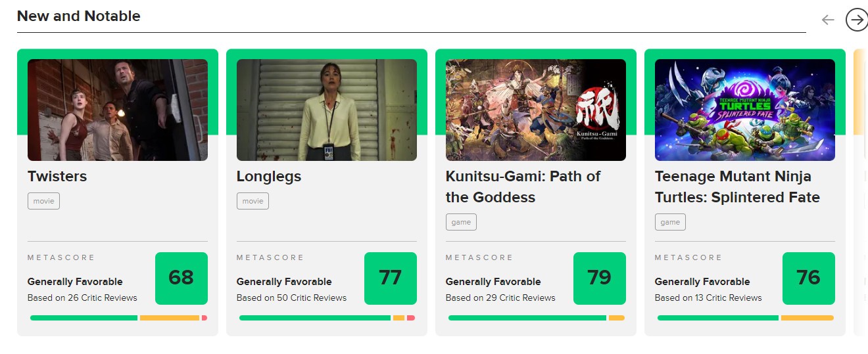
Task: Click the movie tag under Twisters
Action: (43, 201)
